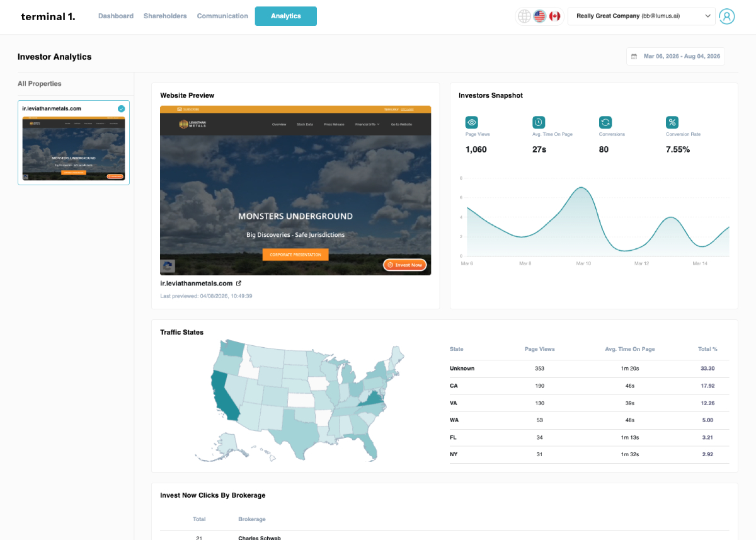756x540 pixels.
Task: Select the ir.leviathanmetals.com property thumbnail
Action: pos(74,149)
